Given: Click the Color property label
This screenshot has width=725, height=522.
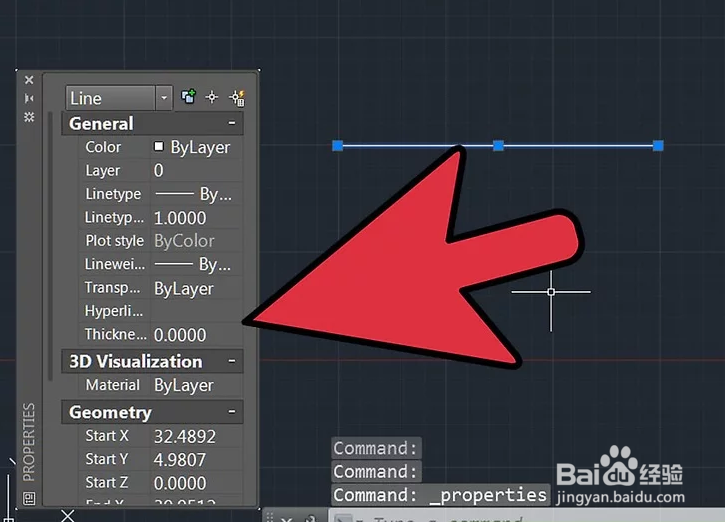Looking at the screenshot, I should [x=103, y=147].
